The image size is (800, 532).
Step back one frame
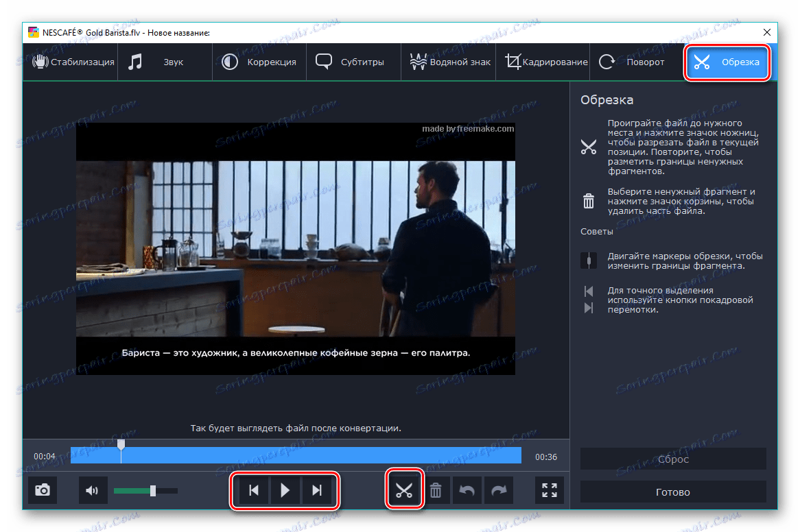click(254, 490)
